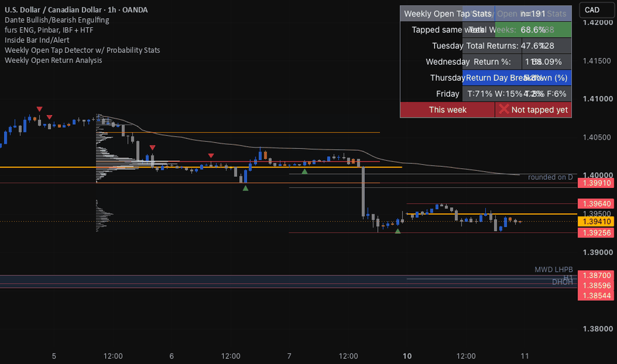Click the 1.39256 red price label
The height and width of the screenshot is (364, 617).
(596, 233)
